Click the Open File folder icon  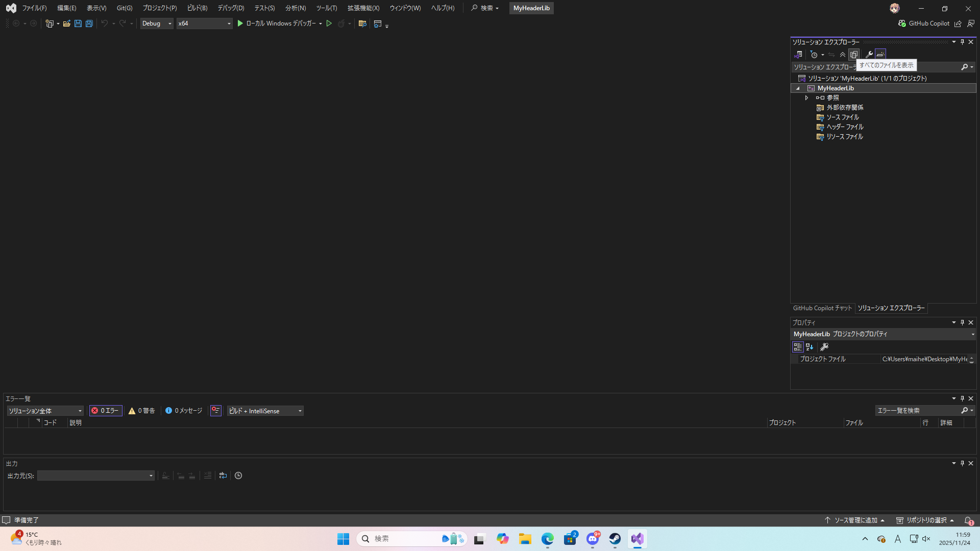click(x=66, y=23)
